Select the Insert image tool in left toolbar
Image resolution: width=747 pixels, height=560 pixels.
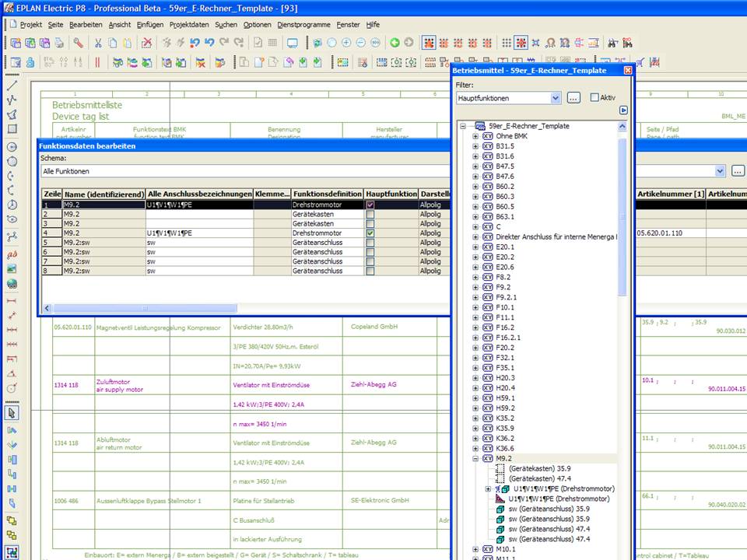(x=12, y=269)
